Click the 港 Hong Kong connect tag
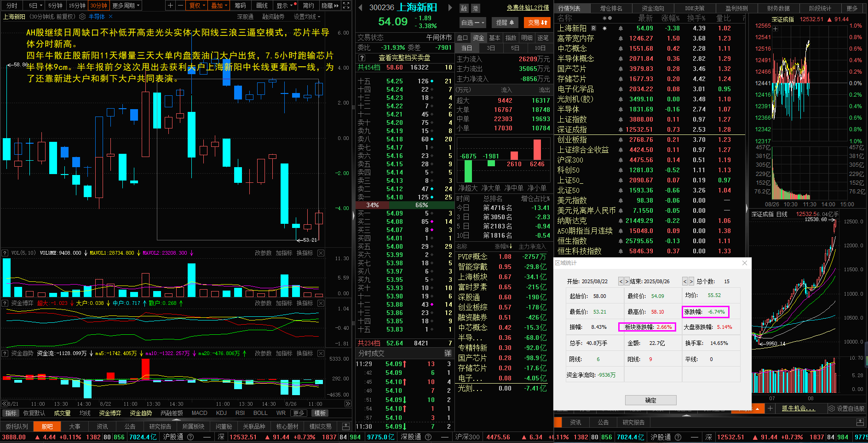868x443 pixels. tap(475, 8)
